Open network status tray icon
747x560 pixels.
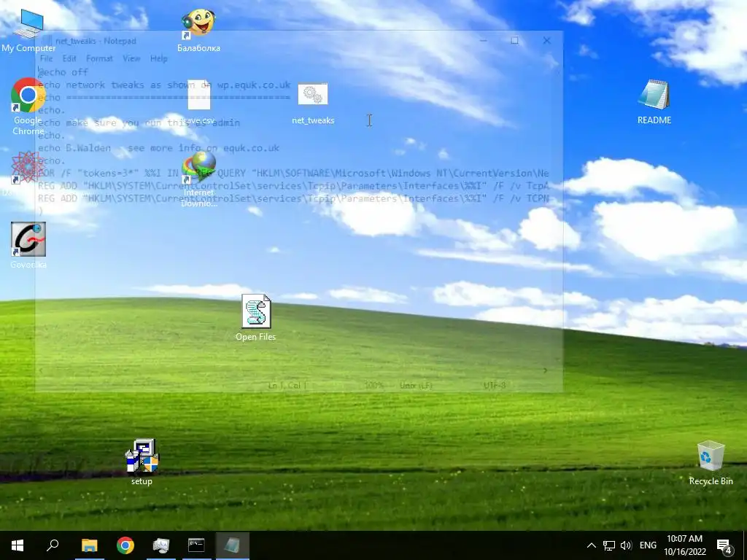click(x=609, y=545)
